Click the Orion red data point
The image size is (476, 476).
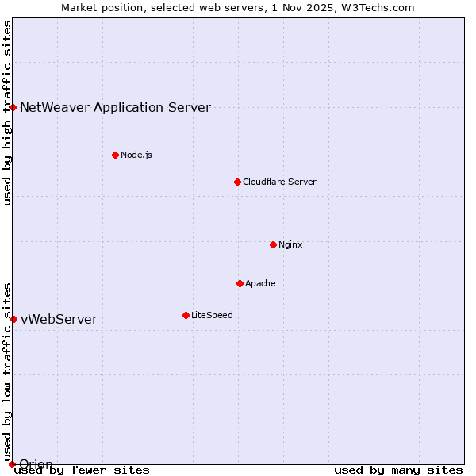12,464
